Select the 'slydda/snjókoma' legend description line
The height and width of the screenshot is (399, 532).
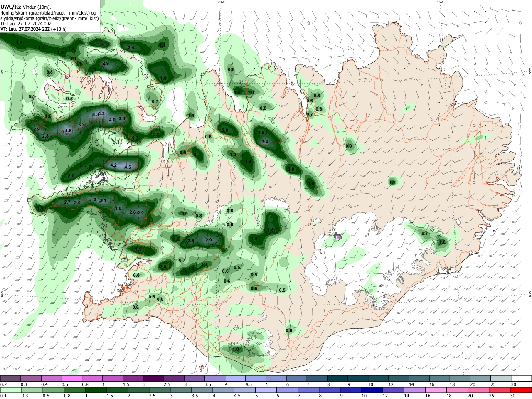[49, 18]
